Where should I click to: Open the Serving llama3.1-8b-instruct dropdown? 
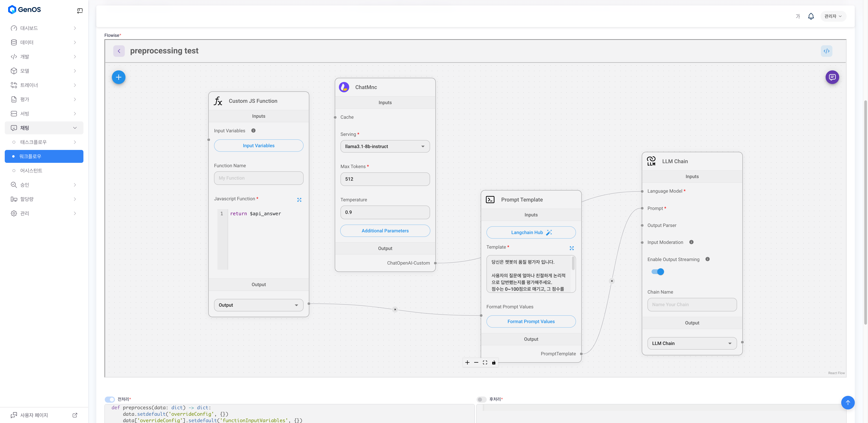[385, 146]
